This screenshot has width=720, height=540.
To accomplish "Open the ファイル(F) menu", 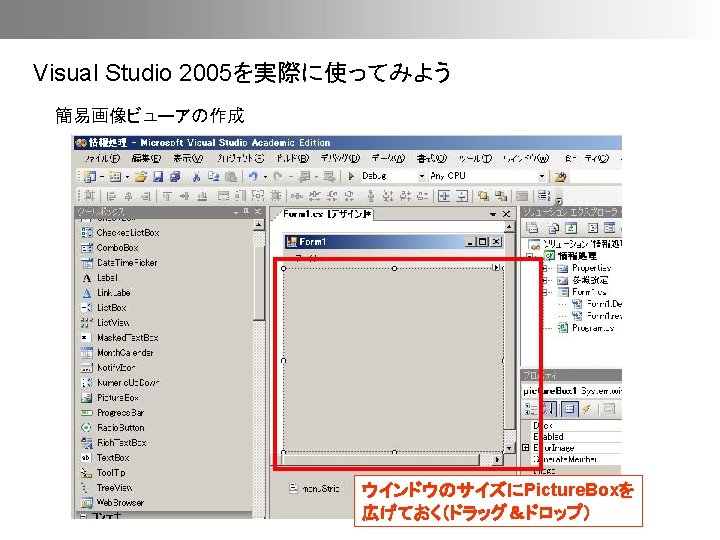I will pos(102,158).
